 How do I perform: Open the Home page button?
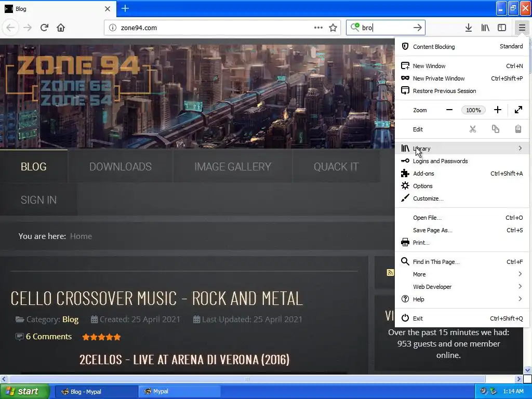point(61,28)
